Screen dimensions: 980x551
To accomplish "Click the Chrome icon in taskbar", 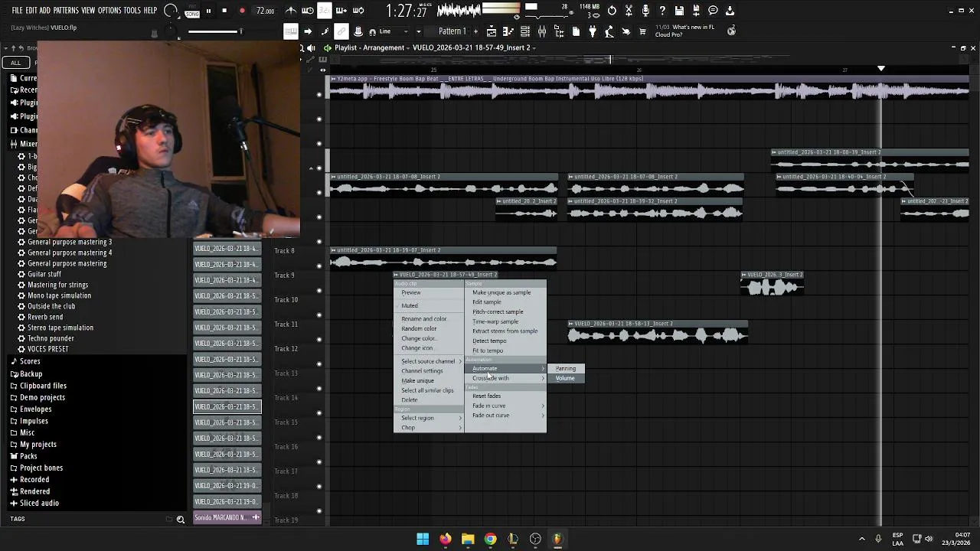I will [x=491, y=539].
